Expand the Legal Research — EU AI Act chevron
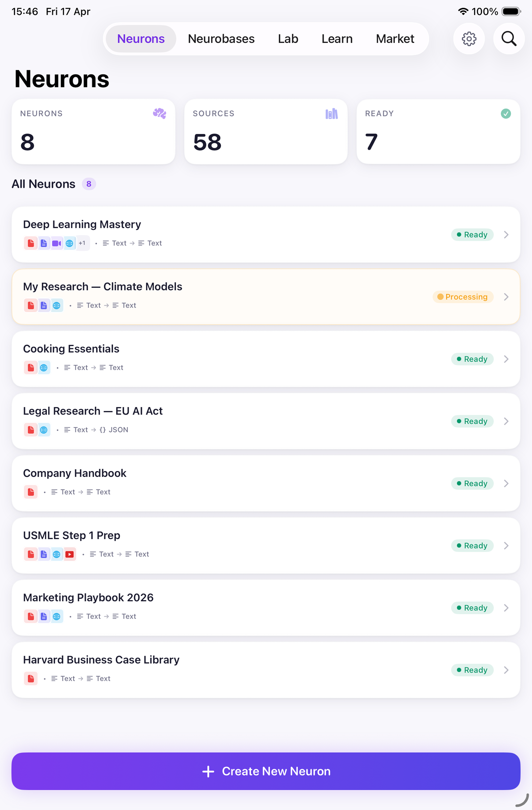The height and width of the screenshot is (810, 532). coord(506,421)
